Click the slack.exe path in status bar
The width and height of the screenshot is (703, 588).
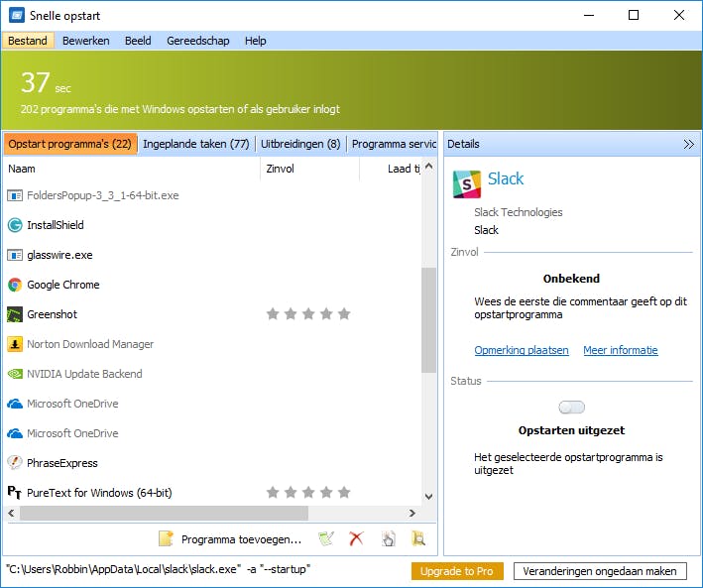[x=158, y=569]
